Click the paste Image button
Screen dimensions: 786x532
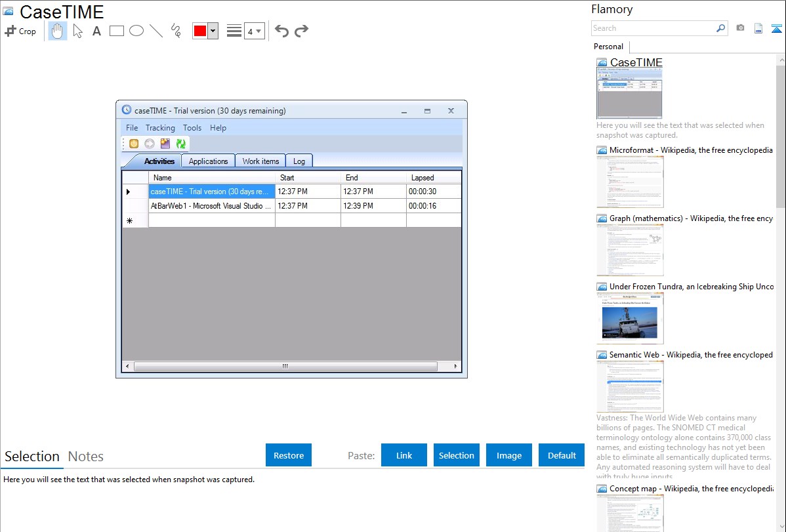[508, 455]
